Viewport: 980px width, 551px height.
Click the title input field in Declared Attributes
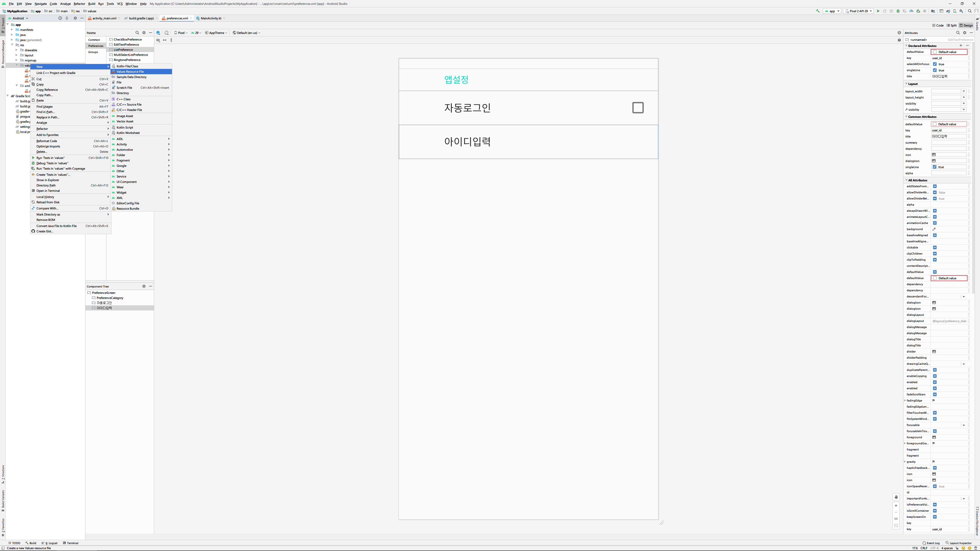[948, 77]
